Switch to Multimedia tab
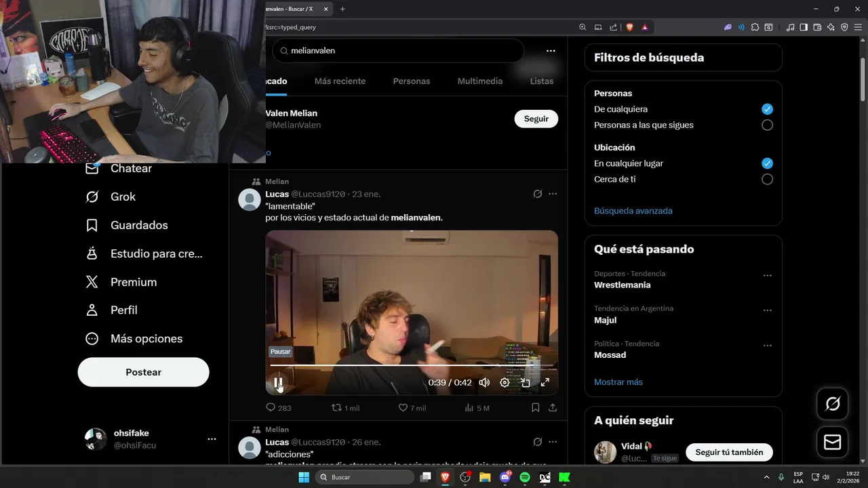868x488 pixels. [x=480, y=81]
